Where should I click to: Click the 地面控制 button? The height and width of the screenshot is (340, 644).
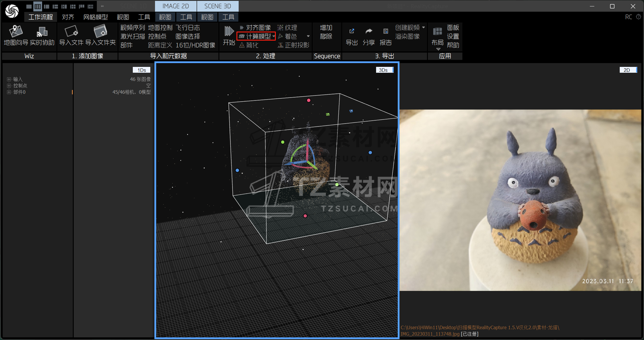[x=160, y=27]
